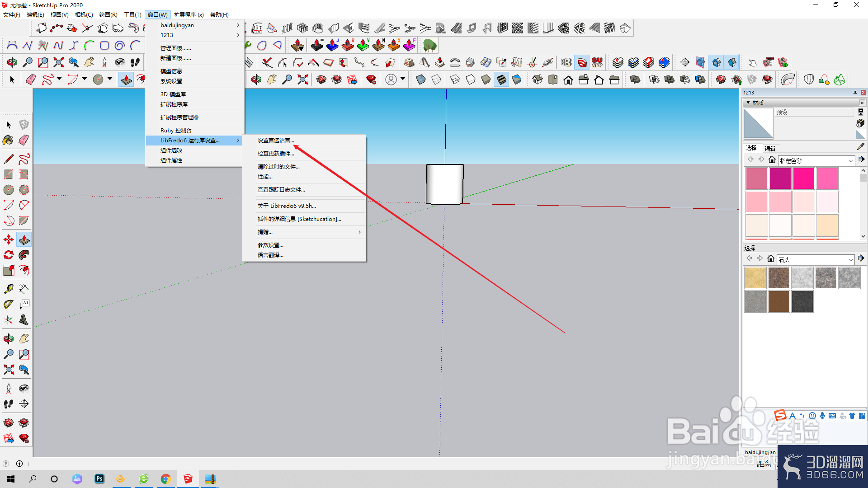Viewport: 868px width, 488px height.
Task: Pick the magenta color swatch
Action: tap(780, 178)
